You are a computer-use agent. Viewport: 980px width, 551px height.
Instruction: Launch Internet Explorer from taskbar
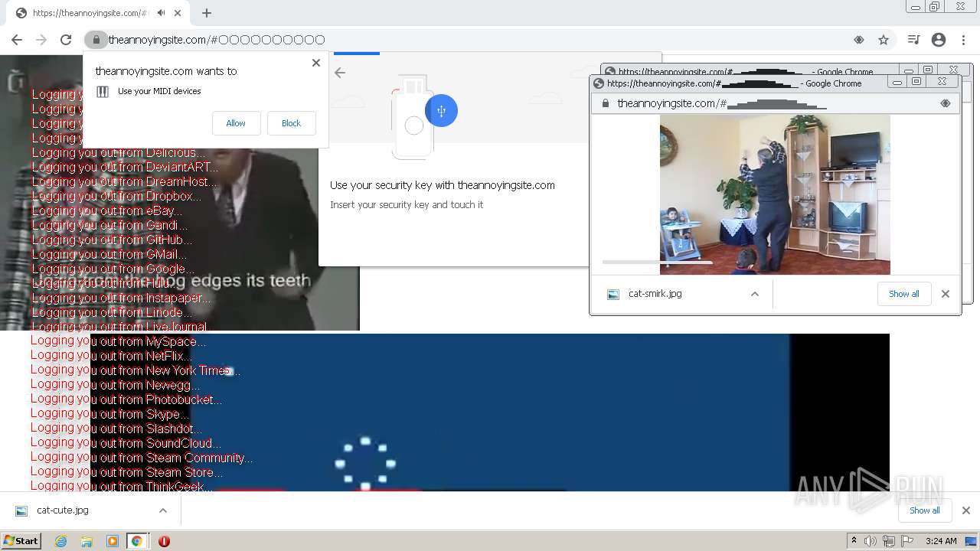coord(60,541)
